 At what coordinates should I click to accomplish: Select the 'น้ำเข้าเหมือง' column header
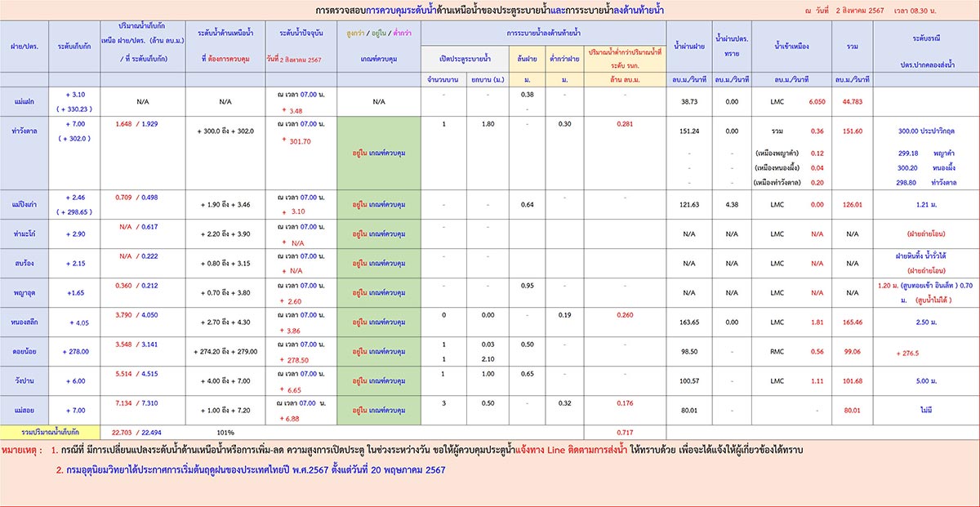pos(791,47)
